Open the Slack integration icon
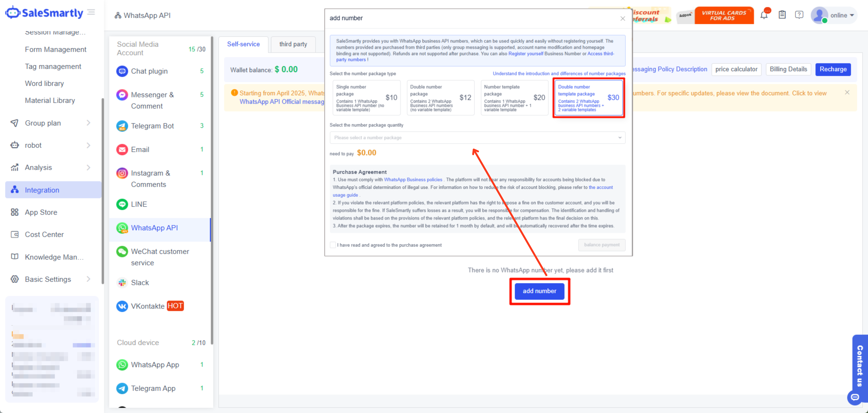This screenshot has width=868, height=413. [122, 283]
